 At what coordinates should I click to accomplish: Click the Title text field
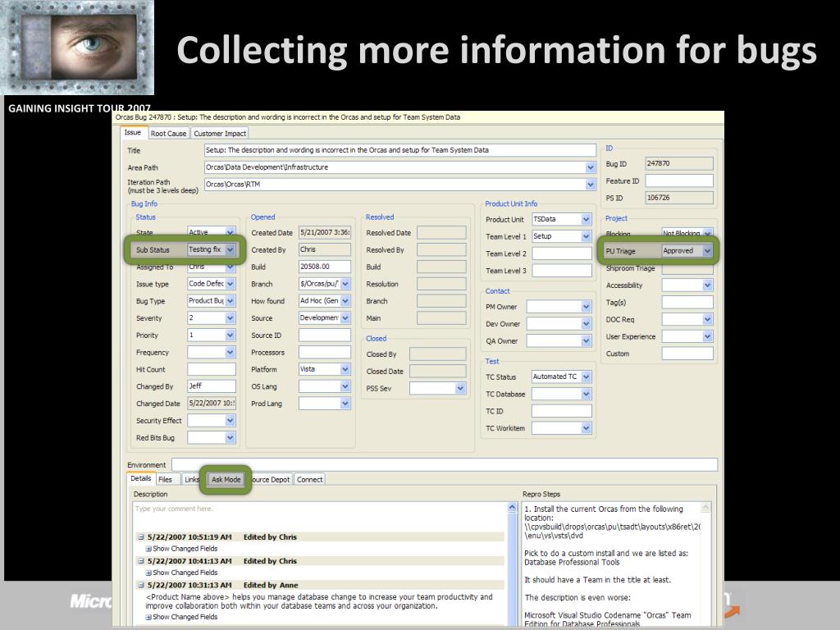399,150
